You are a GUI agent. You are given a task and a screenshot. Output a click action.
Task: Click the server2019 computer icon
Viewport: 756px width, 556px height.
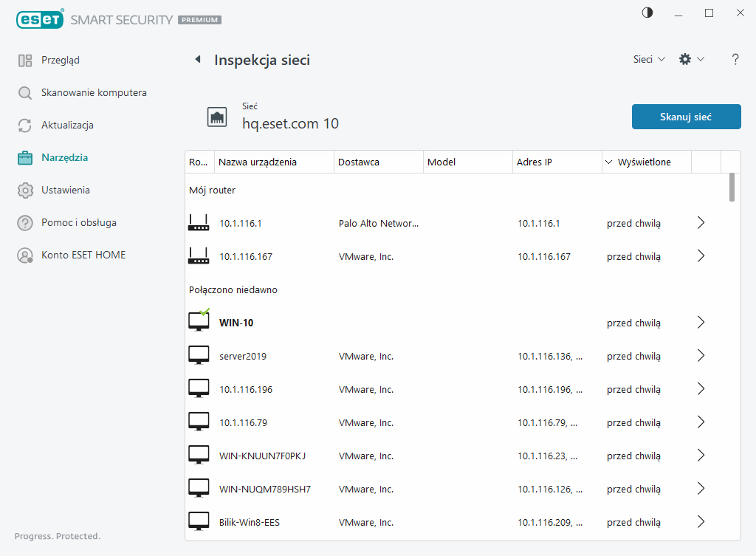pos(199,356)
